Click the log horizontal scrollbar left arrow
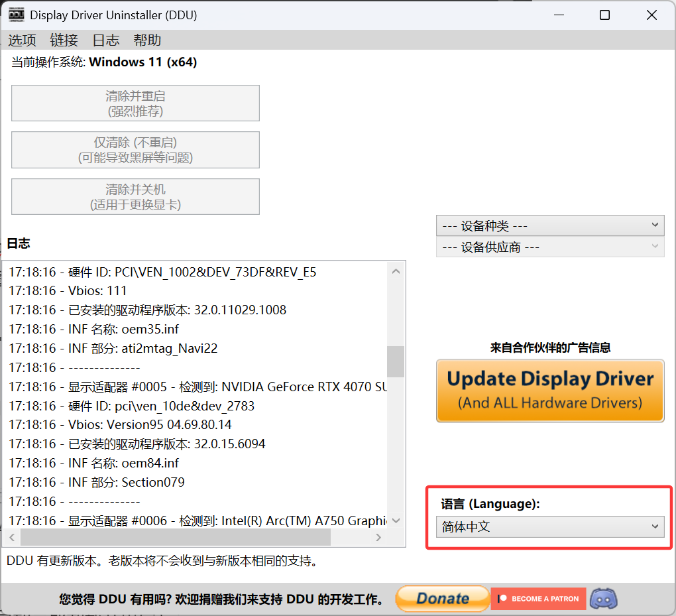 12,537
